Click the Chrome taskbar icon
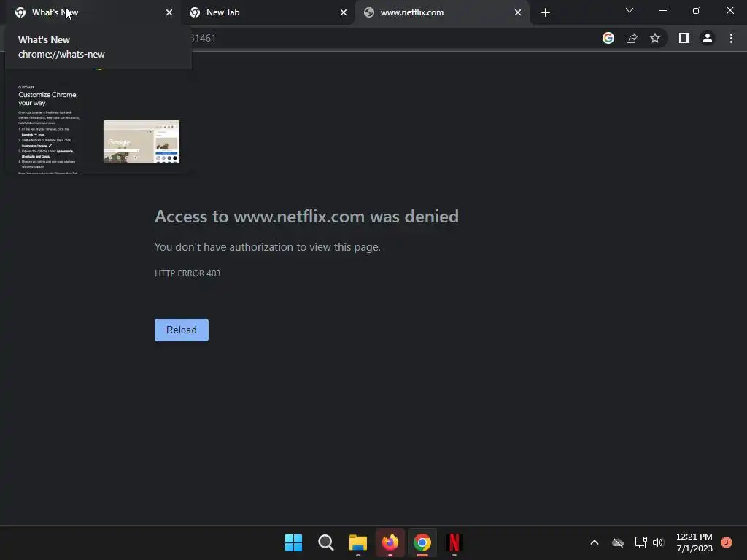The image size is (747, 560). click(x=422, y=542)
